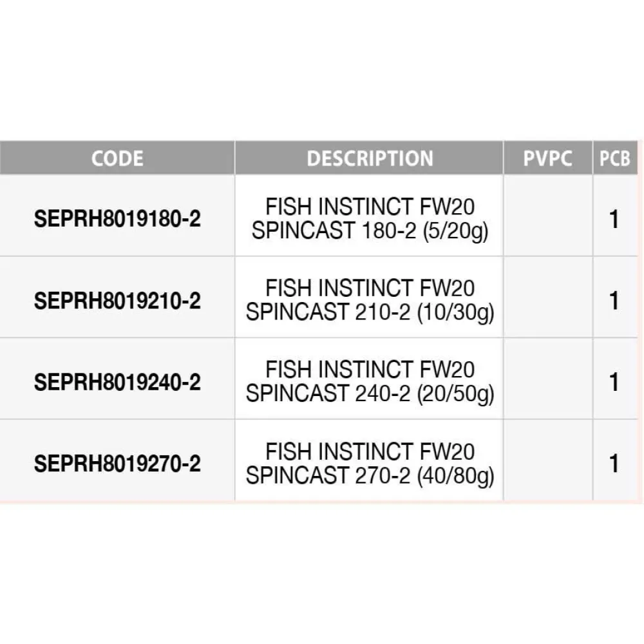Screen dimensions: 644x644
Task: Click PCB value in the SEPRH8019270-2 row
Action: coord(614,464)
